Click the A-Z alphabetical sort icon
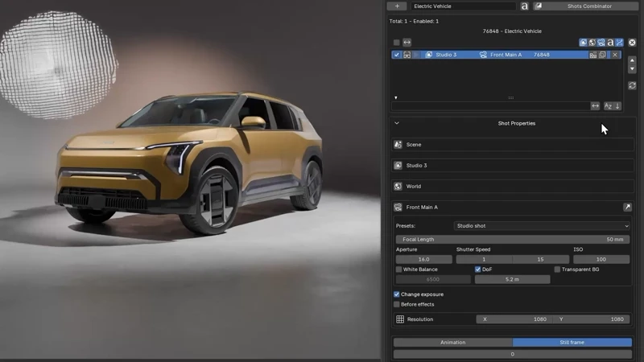The width and height of the screenshot is (644, 362). (608, 106)
